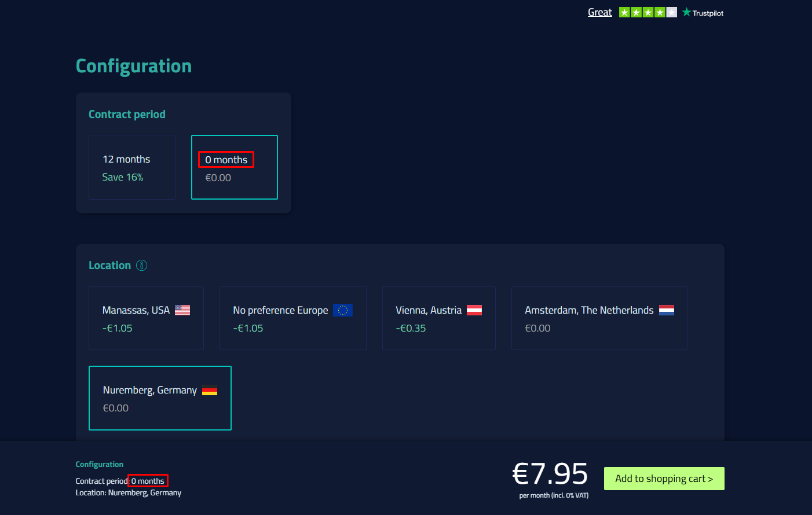Screen dimensions: 812x515
Task: Click Contract period summary in bottom bar
Action: 120,481
